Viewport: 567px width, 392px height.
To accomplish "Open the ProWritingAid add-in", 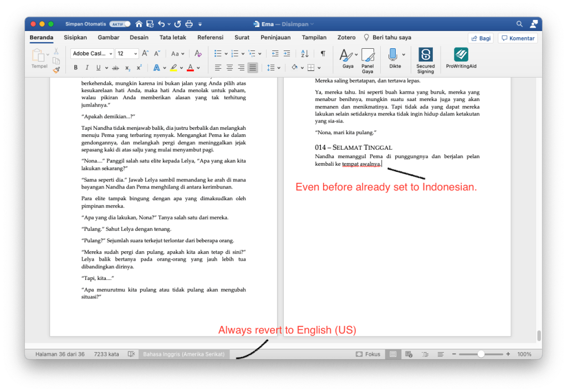I will (x=461, y=57).
